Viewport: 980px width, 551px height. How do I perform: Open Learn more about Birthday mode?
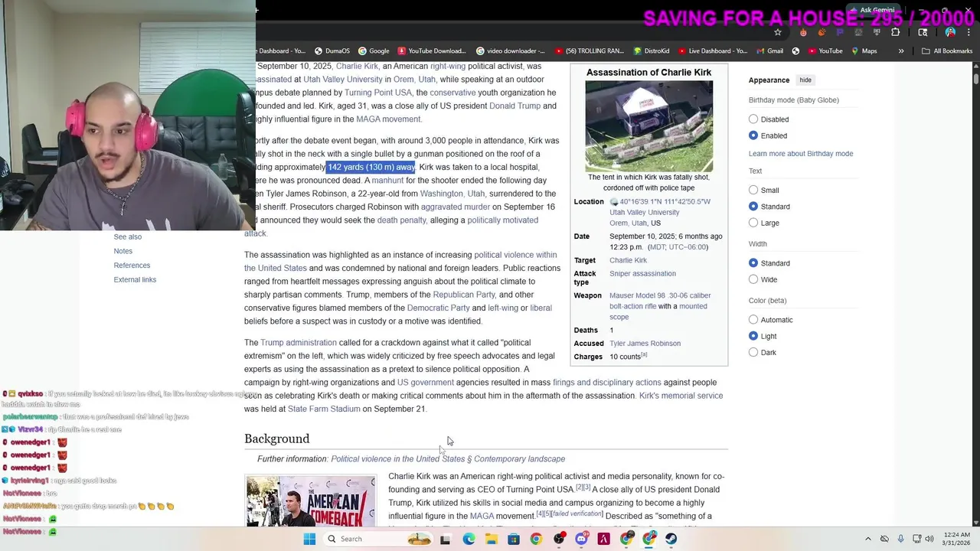[x=801, y=154]
